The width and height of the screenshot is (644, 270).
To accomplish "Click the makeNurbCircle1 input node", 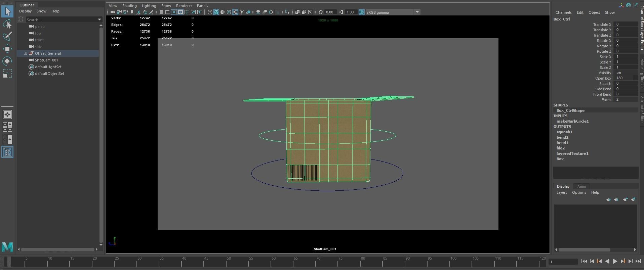I will [572, 121].
